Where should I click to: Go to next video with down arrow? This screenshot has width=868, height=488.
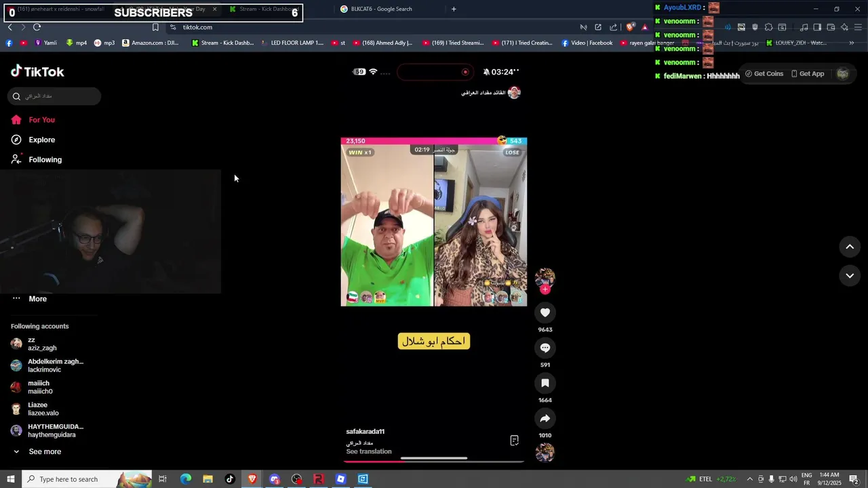tap(850, 275)
